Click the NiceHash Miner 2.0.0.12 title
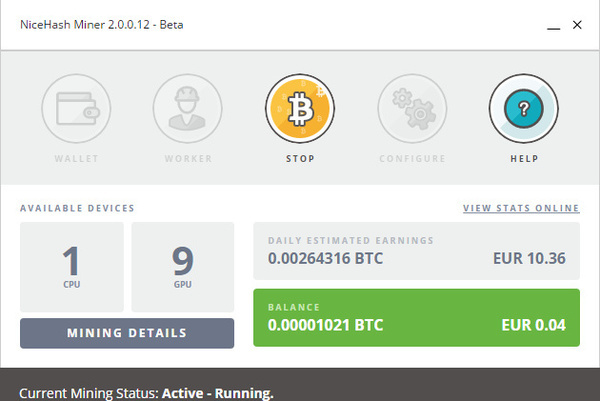The height and width of the screenshot is (401, 600). point(101,24)
